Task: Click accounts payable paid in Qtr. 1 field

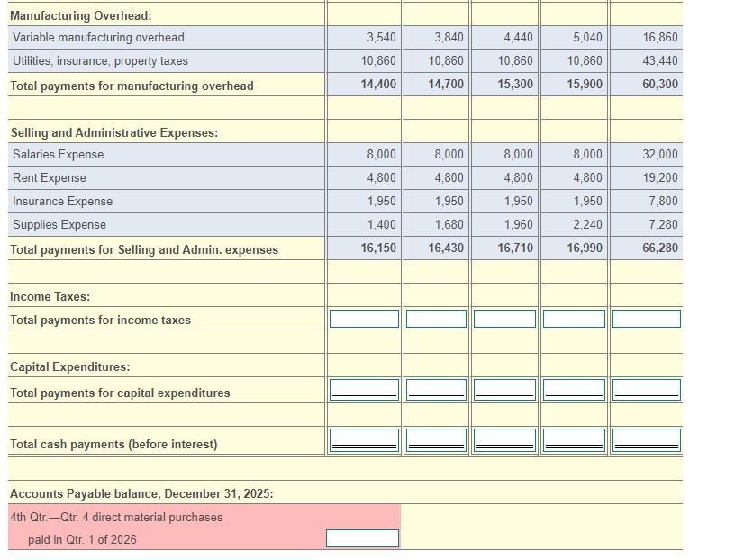Action: (x=362, y=538)
